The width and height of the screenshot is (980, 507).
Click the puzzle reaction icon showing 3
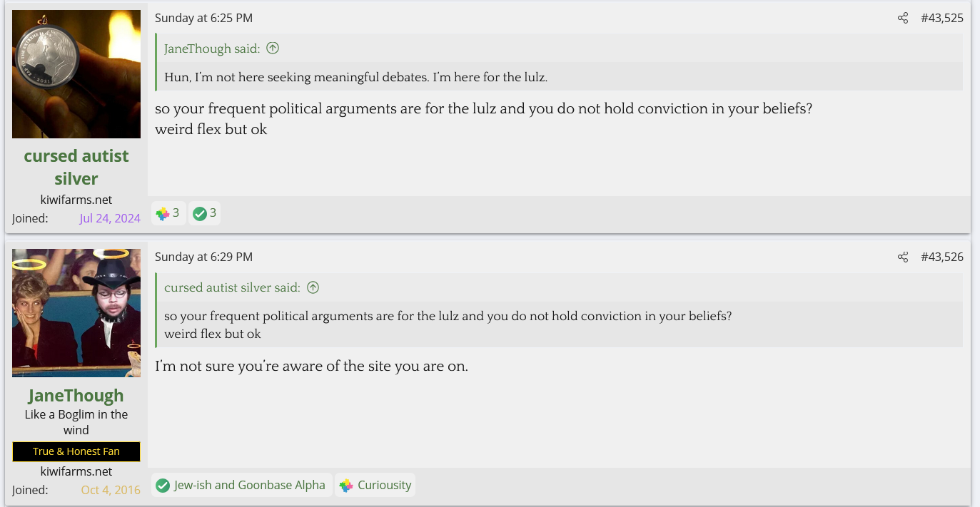[x=163, y=213]
